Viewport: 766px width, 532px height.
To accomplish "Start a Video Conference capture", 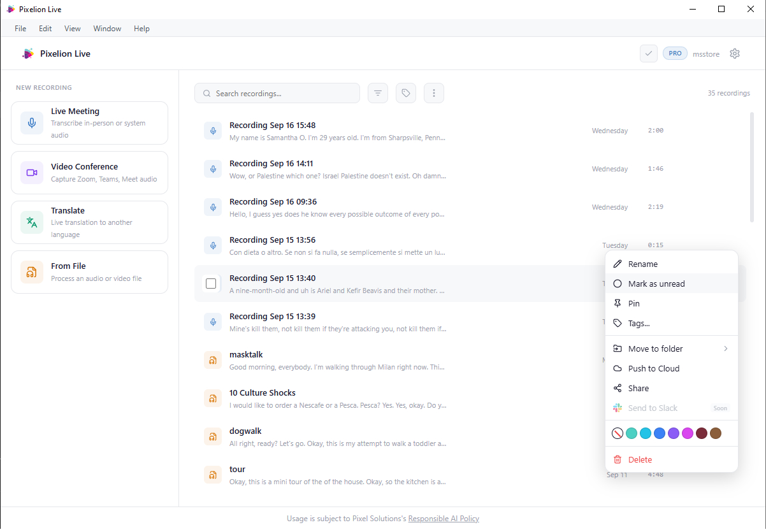I will coord(89,173).
